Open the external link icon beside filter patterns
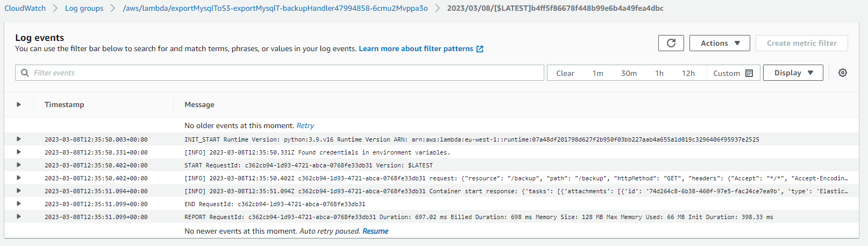 pyautogui.click(x=480, y=49)
